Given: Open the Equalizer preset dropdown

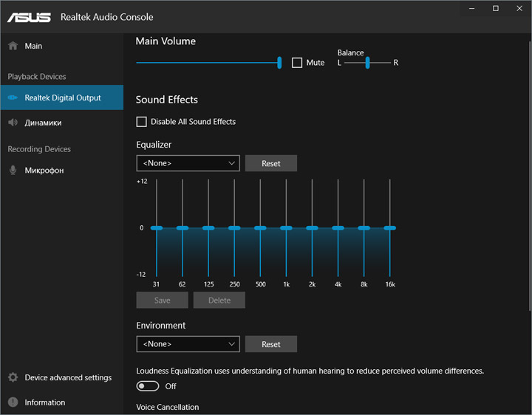Looking at the screenshot, I should (188, 163).
